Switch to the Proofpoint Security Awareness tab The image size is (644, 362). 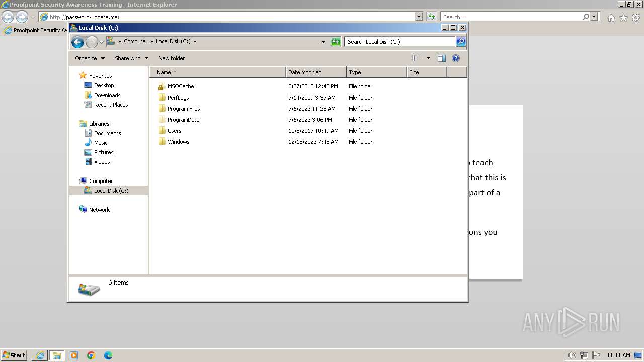point(35,30)
